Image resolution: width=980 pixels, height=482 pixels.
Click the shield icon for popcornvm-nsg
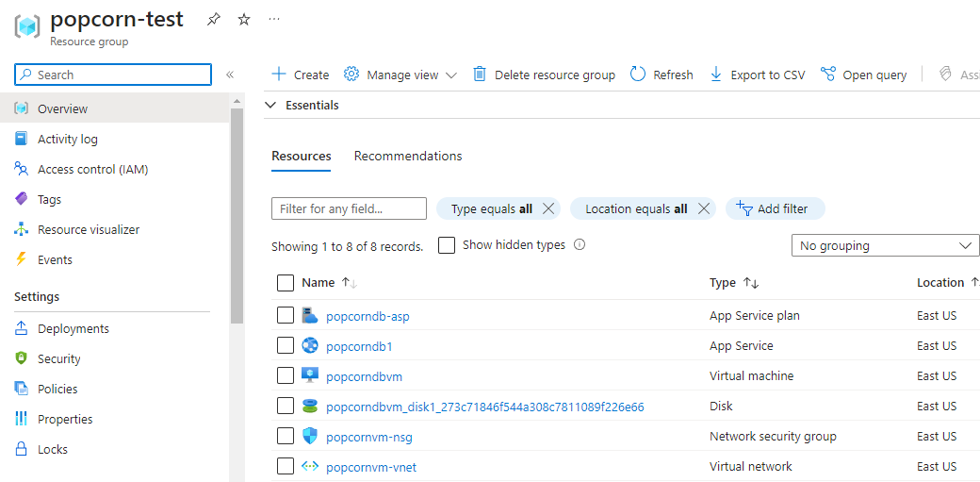point(310,437)
